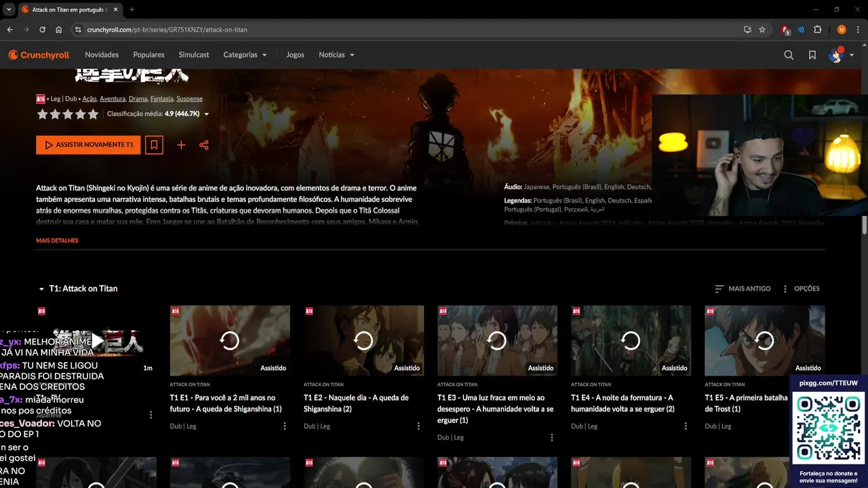Screen dimensions: 868x488
Task: Open the tab search dropdown
Action: [x=9, y=9]
